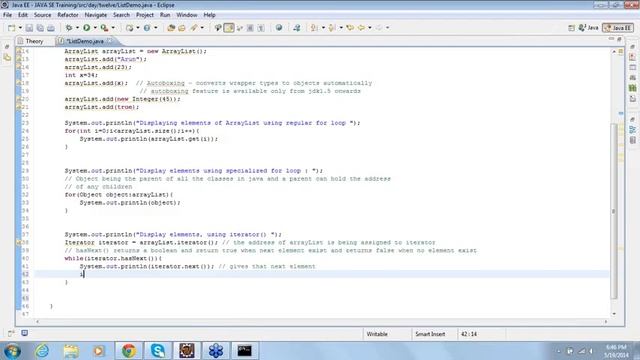The width and height of the screenshot is (640, 360).
Task: Click the horizontal scrollbar right arrow
Action: click(606, 322)
